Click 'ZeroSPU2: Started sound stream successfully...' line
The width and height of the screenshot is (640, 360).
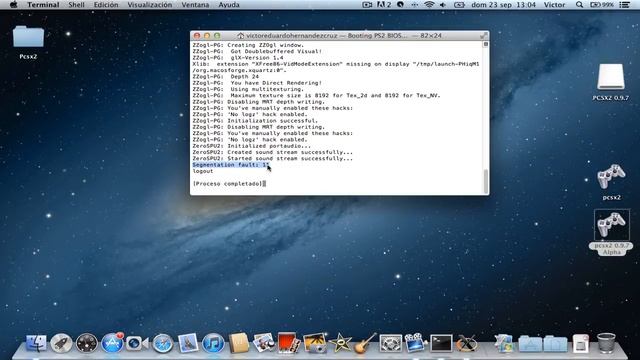(273, 158)
